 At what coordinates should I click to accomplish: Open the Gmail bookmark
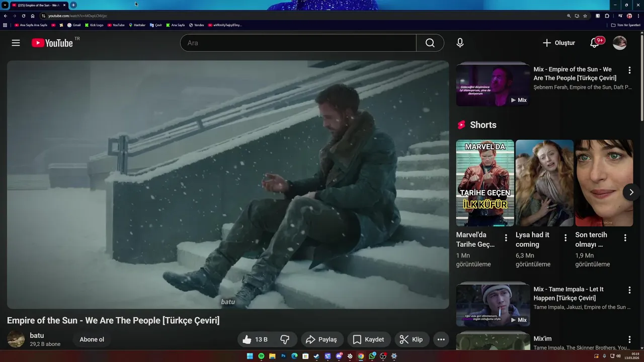point(73,25)
